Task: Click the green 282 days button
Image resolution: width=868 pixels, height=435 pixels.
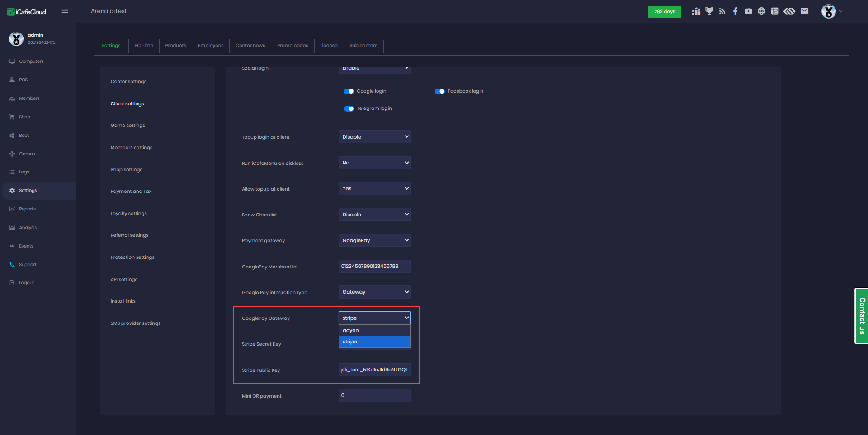Action: pos(664,12)
